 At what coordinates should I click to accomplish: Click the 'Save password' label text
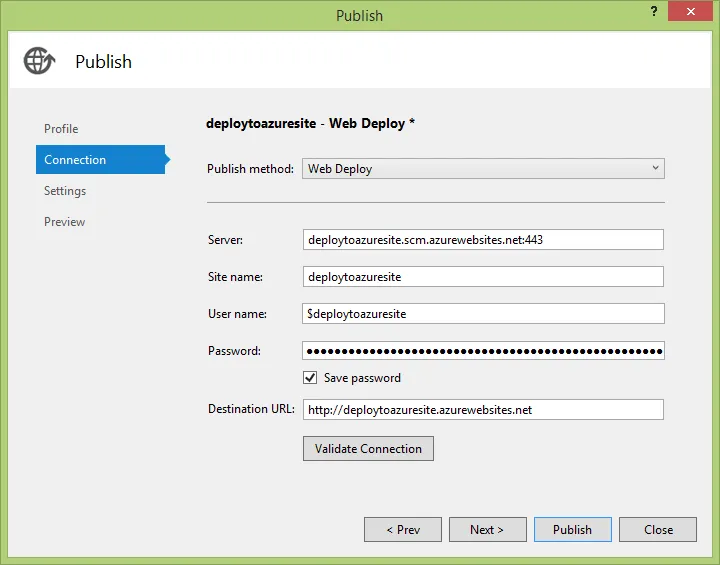click(362, 378)
